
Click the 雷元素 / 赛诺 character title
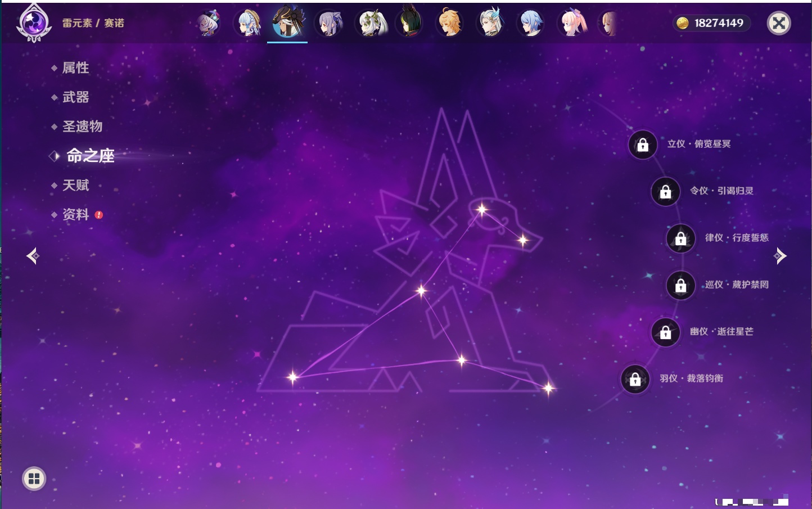point(93,23)
